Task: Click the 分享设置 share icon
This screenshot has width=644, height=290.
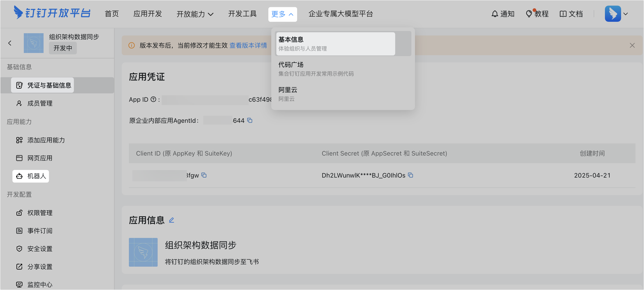Action: point(19,267)
